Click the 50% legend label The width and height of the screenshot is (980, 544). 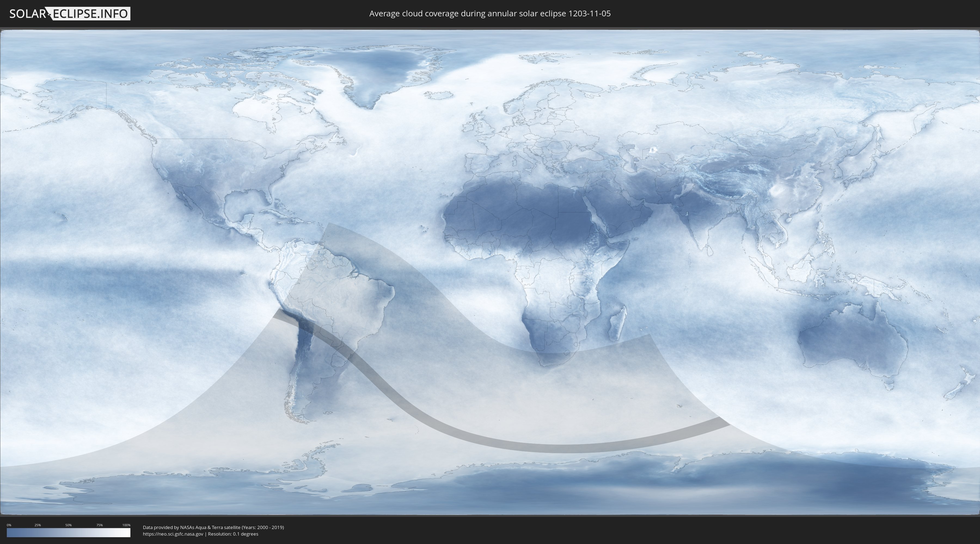(69, 525)
